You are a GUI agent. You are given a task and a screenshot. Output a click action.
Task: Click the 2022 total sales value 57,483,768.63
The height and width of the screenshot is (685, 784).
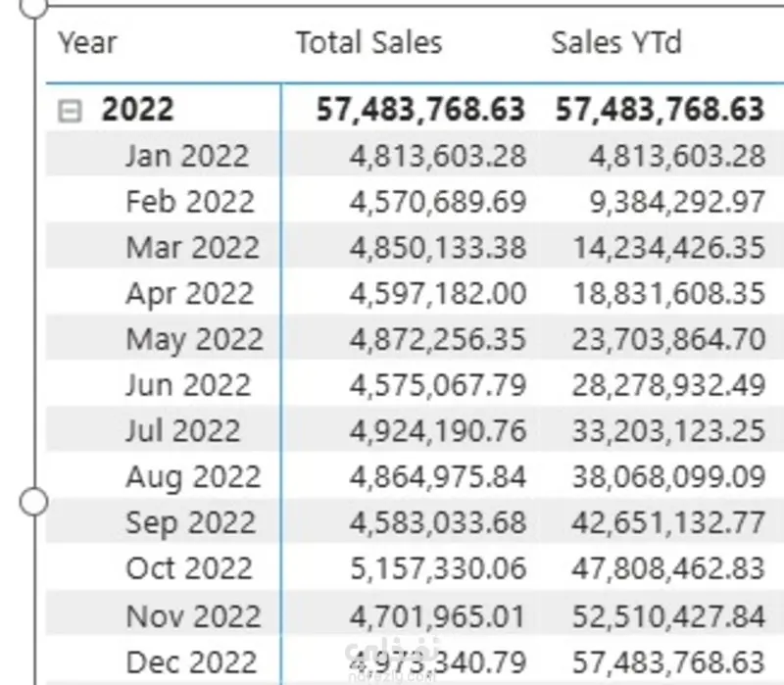click(420, 110)
